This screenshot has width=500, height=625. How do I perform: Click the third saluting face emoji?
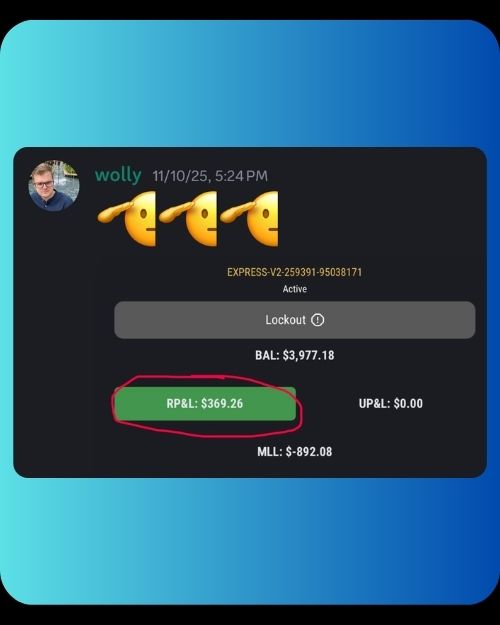point(249,218)
